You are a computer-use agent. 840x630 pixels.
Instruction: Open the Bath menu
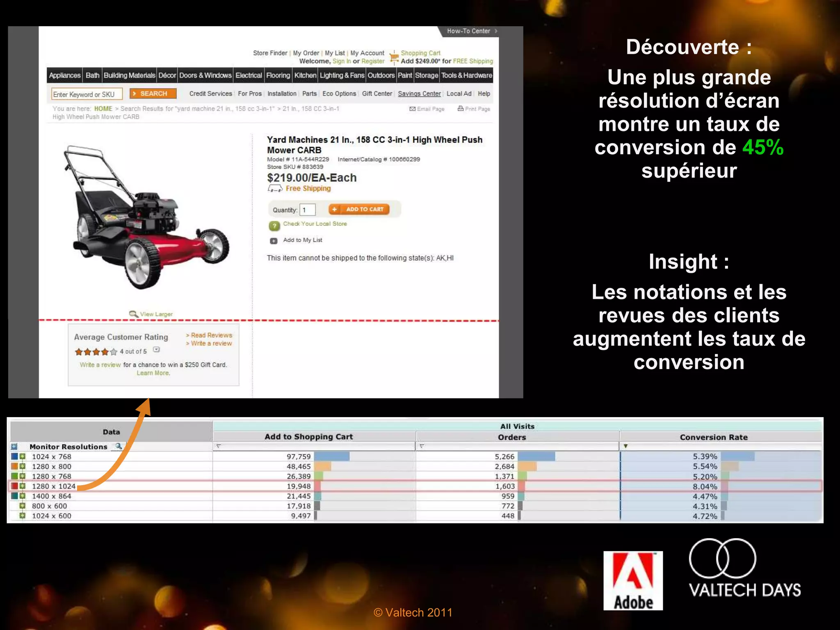tap(92, 75)
